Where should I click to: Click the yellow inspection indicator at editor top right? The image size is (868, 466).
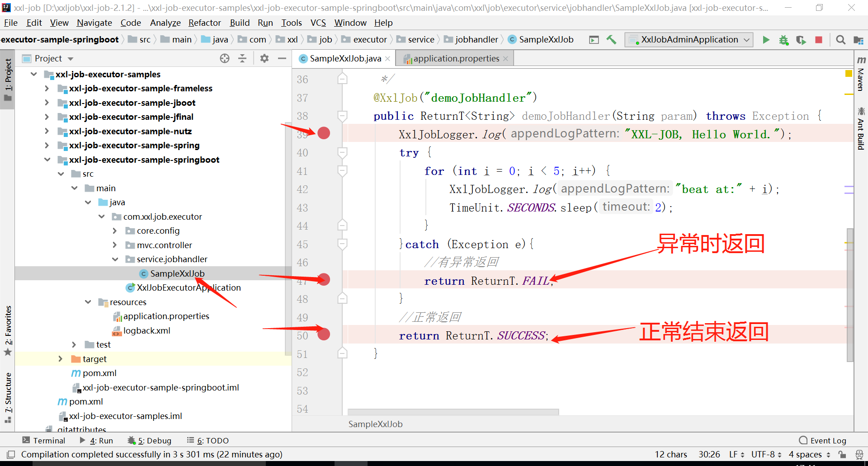tap(849, 74)
